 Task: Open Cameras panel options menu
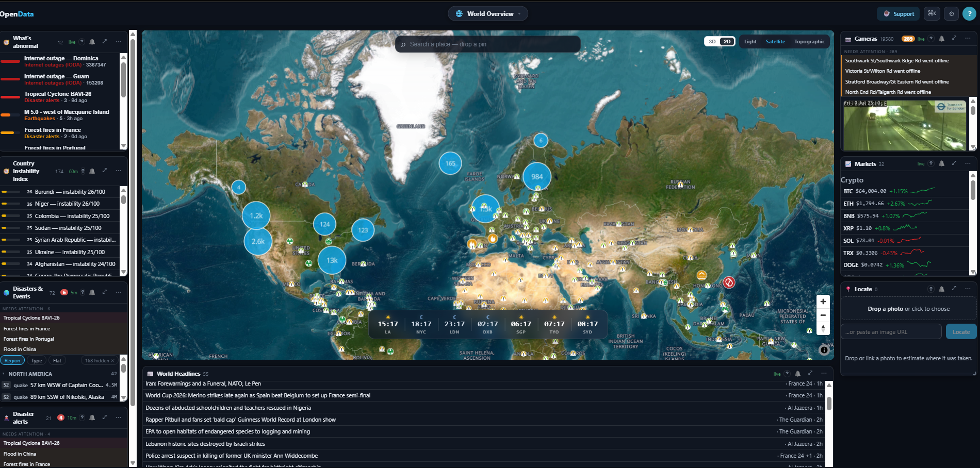(968, 39)
